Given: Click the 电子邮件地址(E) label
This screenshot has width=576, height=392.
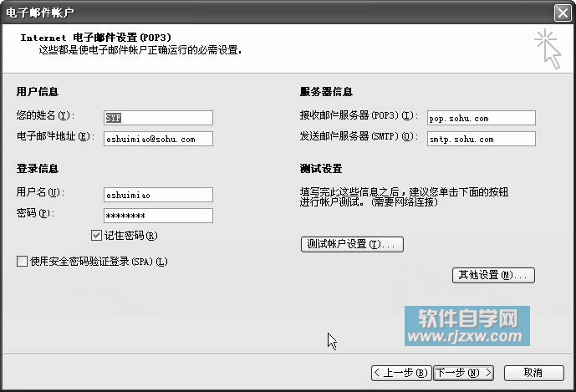Looking at the screenshot, I should click(x=55, y=136).
